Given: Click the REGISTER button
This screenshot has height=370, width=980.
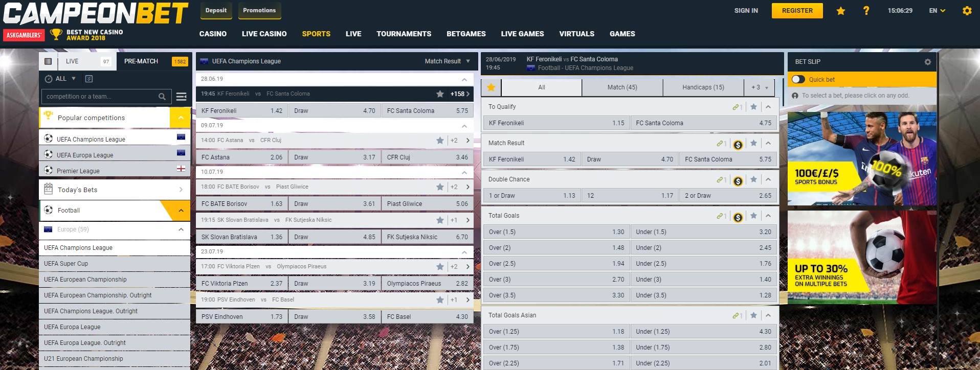Looking at the screenshot, I should (797, 11).
